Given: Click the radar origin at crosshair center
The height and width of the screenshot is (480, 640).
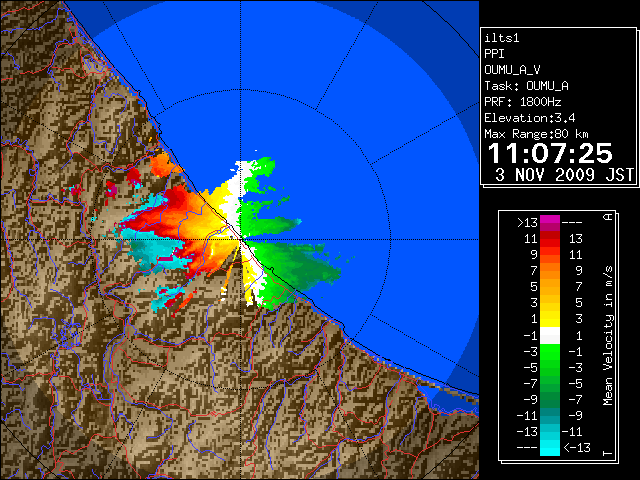Looking at the screenshot, I should [241, 240].
